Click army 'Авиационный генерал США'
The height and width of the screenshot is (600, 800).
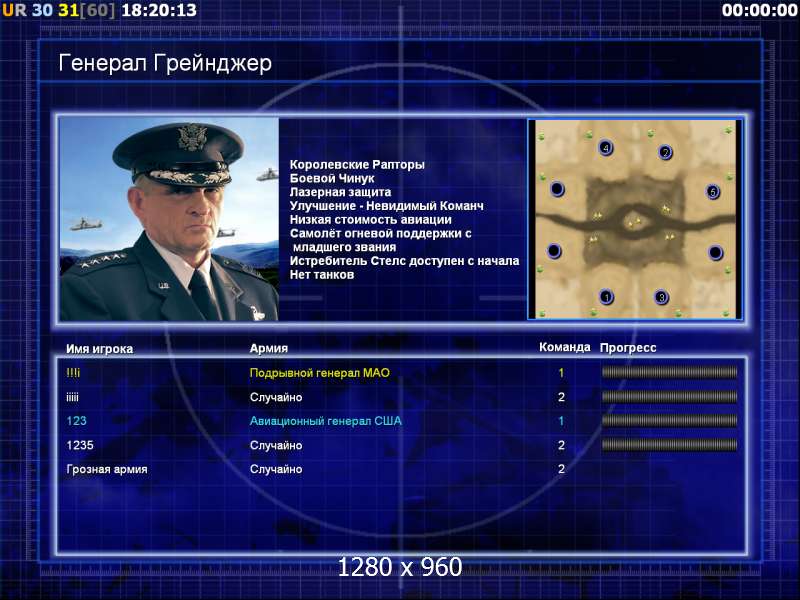pyautogui.click(x=326, y=421)
